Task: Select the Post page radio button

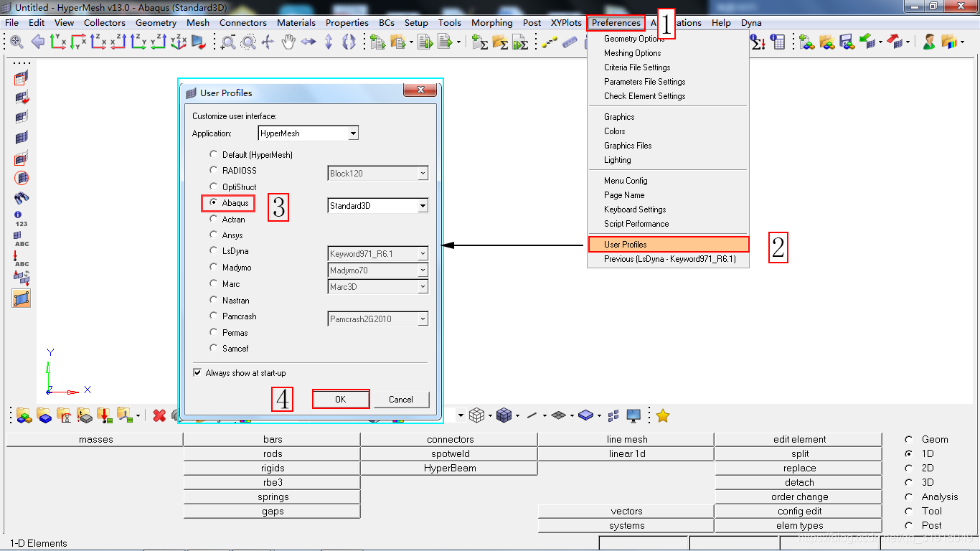Action: (909, 525)
